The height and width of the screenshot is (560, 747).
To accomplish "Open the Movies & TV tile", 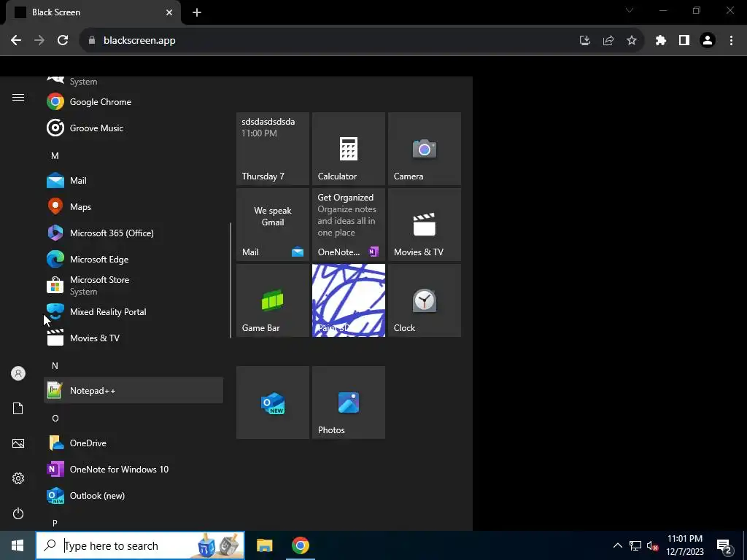I will pyautogui.click(x=425, y=225).
